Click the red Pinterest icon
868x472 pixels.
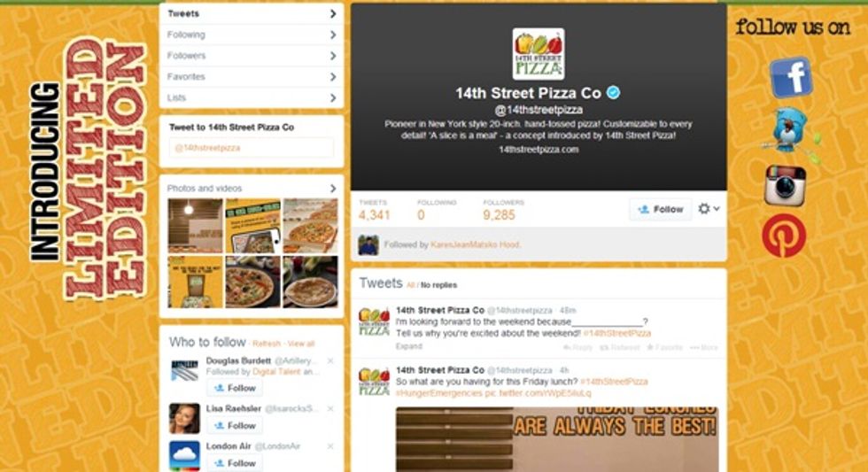pyautogui.click(x=784, y=236)
